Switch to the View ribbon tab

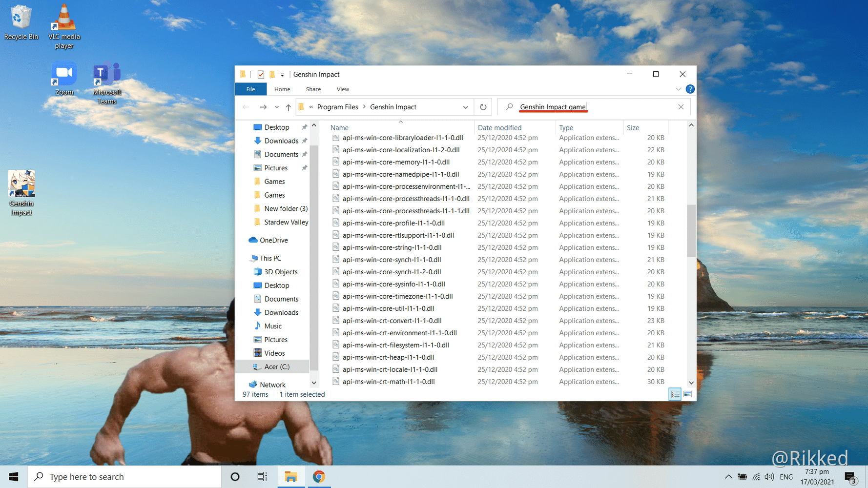343,89
